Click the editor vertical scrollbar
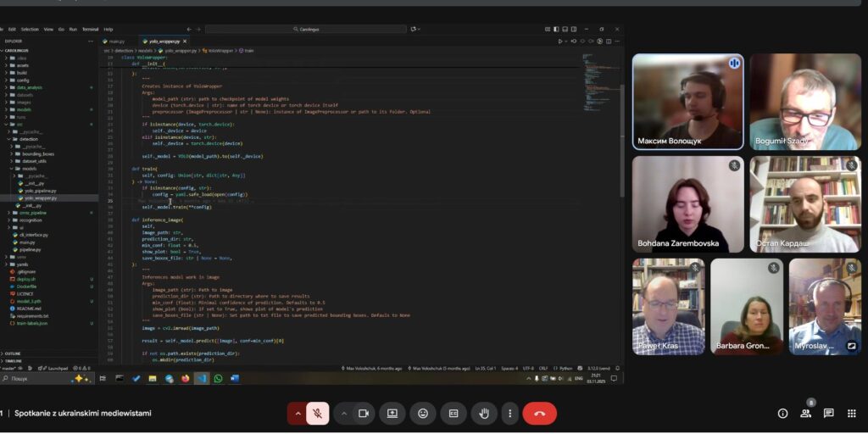The image size is (868, 434). (621, 138)
